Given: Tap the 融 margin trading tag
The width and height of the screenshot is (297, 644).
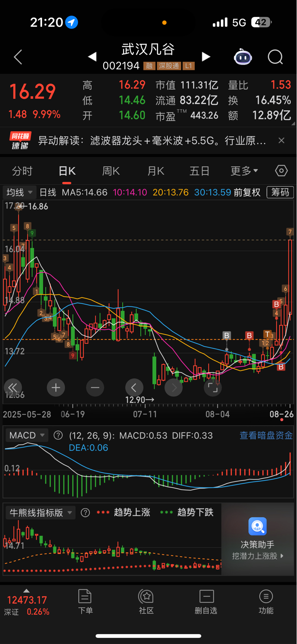Looking at the screenshot, I should coord(149,66).
